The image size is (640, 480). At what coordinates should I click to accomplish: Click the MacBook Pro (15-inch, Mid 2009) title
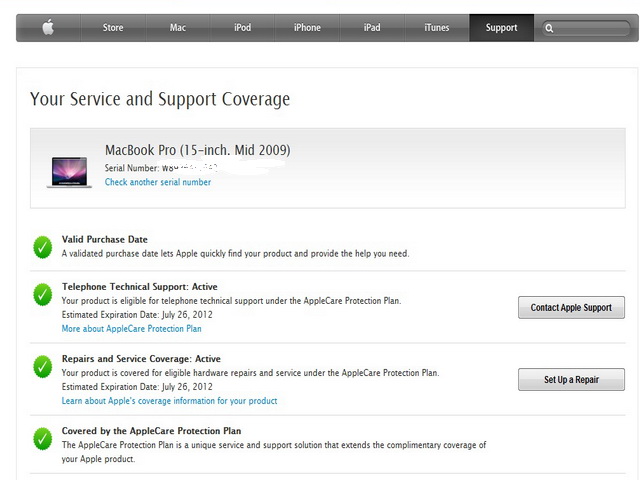198,150
